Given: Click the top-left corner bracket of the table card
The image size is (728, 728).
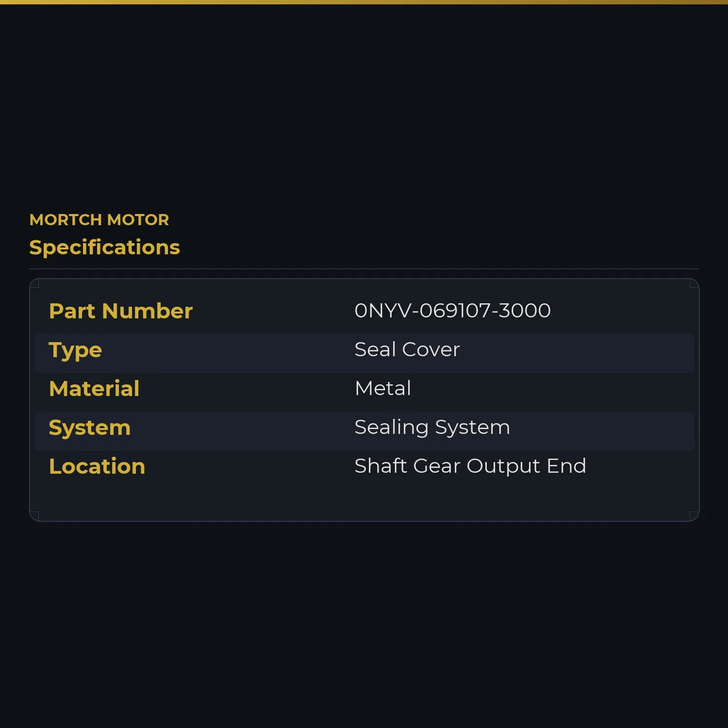Looking at the screenshot, I should (34, 283).
